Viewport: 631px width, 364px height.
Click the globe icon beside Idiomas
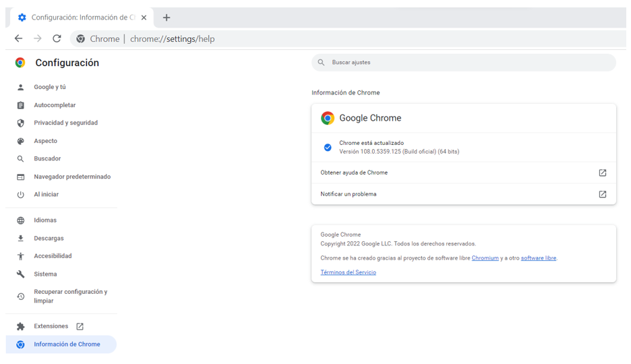20,220
